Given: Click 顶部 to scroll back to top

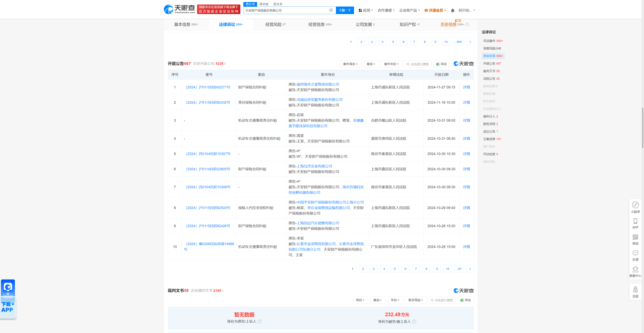Looking at the screenshot, I should 635,292.
